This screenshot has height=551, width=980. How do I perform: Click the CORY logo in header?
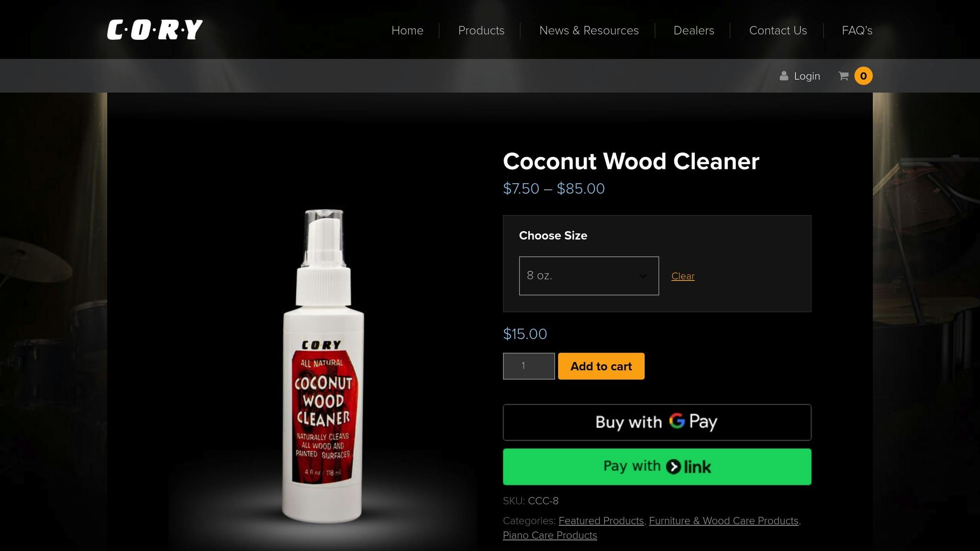(155, 30)
